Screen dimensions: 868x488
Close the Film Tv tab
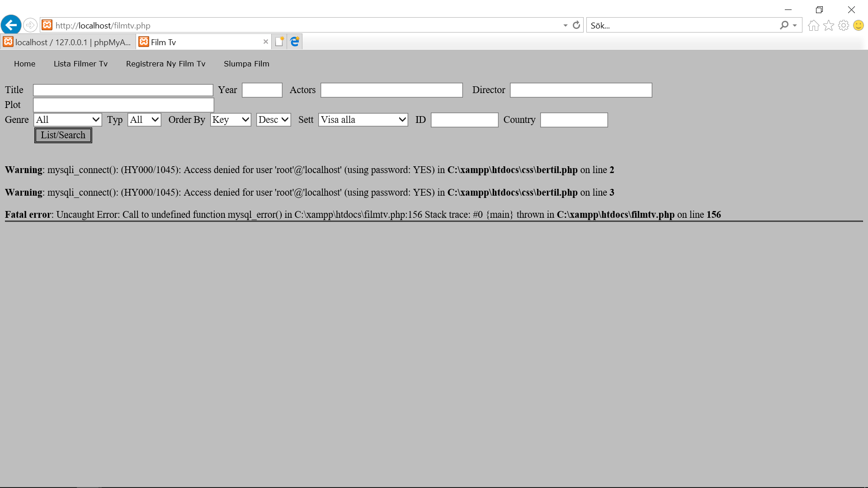[265, 42]
